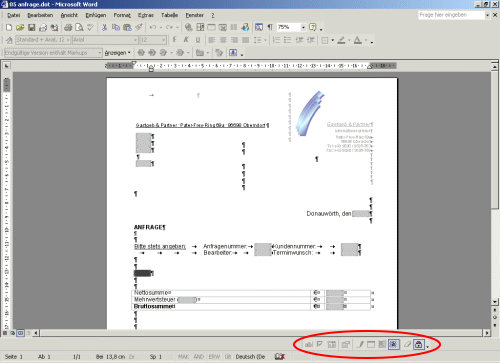
Task: Click the Print icon in toolbar
Action: [x=68, y=27]
